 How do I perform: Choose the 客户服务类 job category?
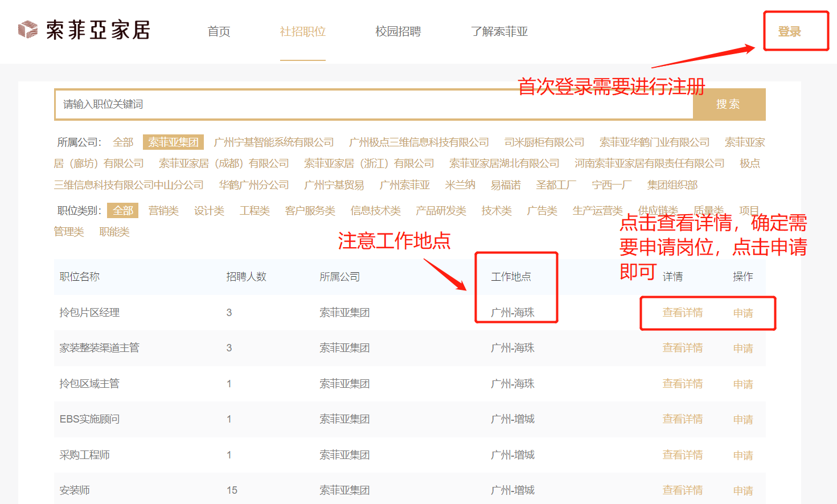pos(310,211)
